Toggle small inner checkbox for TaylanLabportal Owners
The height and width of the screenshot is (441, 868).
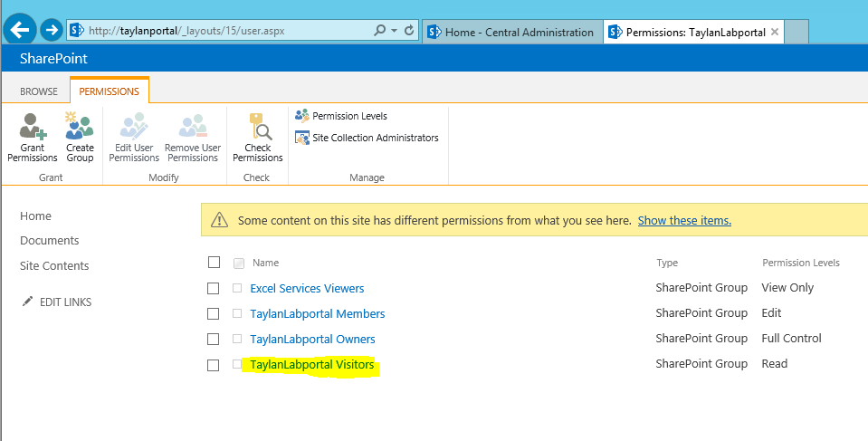tap(237, 339)
